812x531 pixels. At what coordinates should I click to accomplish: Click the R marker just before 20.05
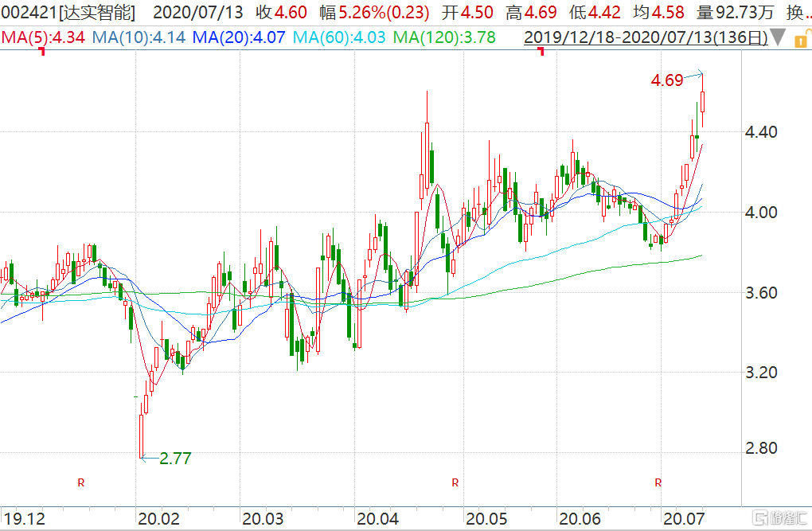(x=455, y=482)
